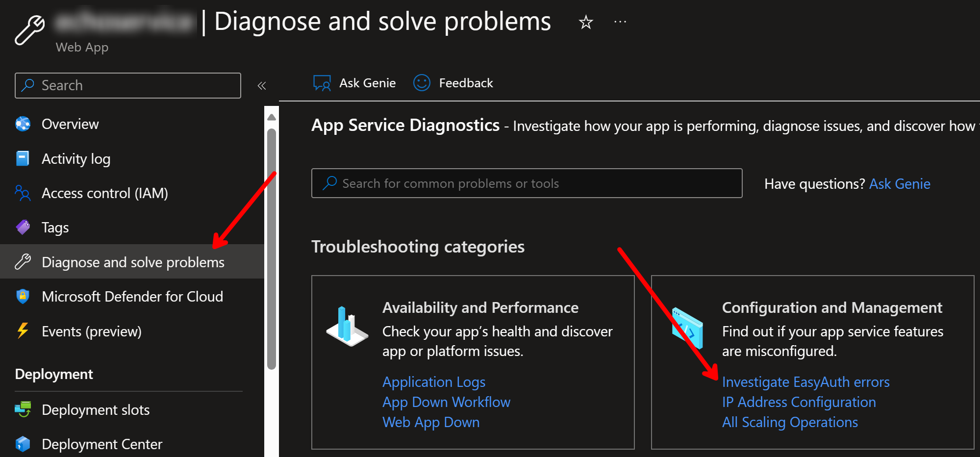Click the Ask Genie hyperlink beside questions
This screenshot has width=980, height=457.
pos(900,184)
